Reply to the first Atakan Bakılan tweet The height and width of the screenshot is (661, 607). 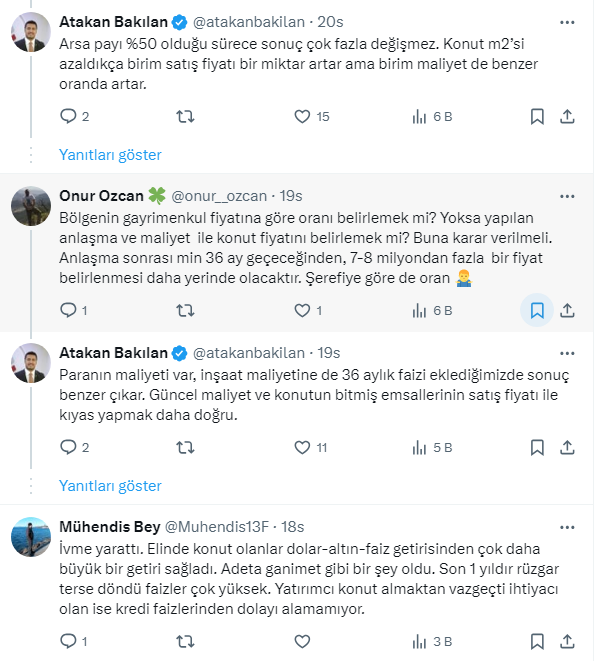69,117
